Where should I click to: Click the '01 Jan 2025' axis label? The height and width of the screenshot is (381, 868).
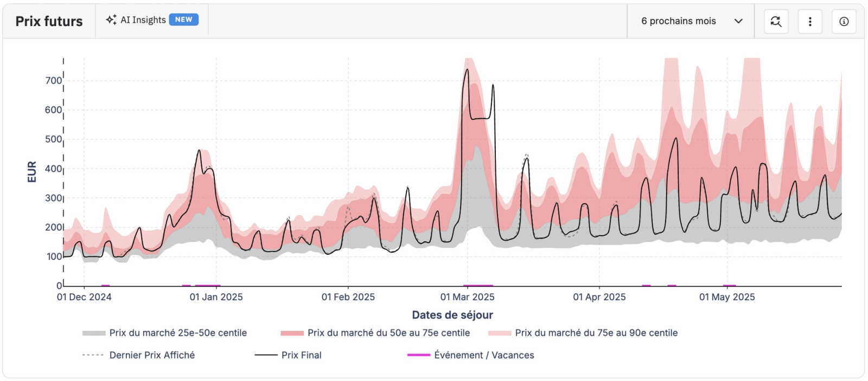click(216, 297)
